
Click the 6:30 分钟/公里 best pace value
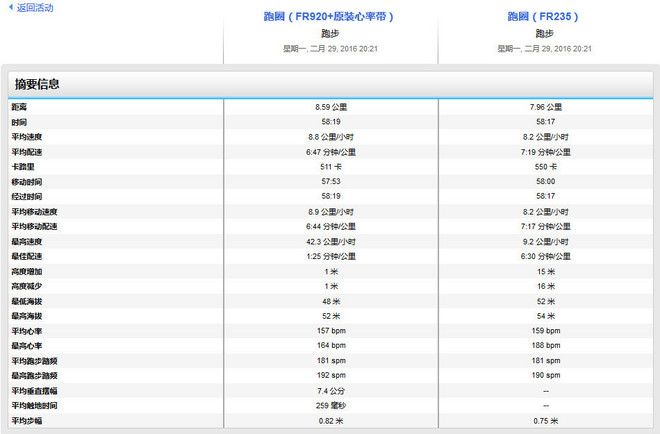[546, 256]
